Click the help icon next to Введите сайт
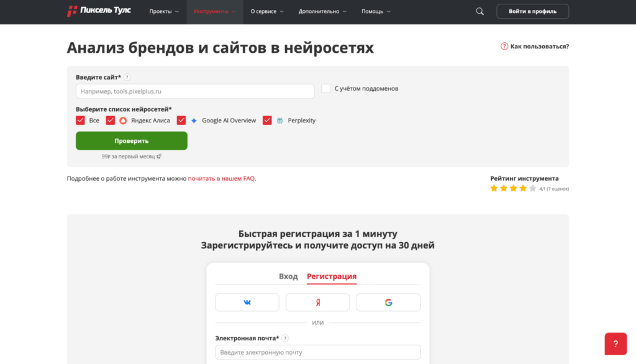 pyautogui.click(x=127, y=77)
